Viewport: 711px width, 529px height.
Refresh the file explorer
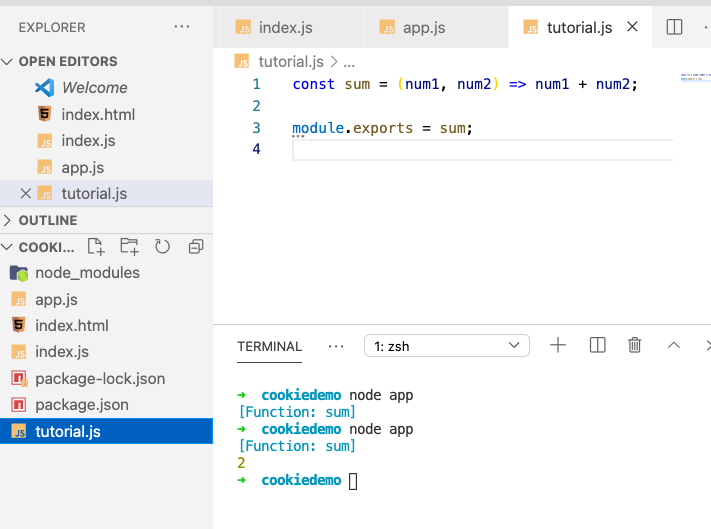point(162,247)
